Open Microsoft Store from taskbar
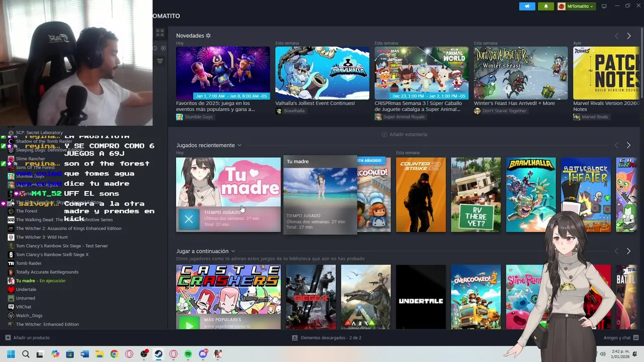The height and width of the screenshot is (362, 644). 70,354
